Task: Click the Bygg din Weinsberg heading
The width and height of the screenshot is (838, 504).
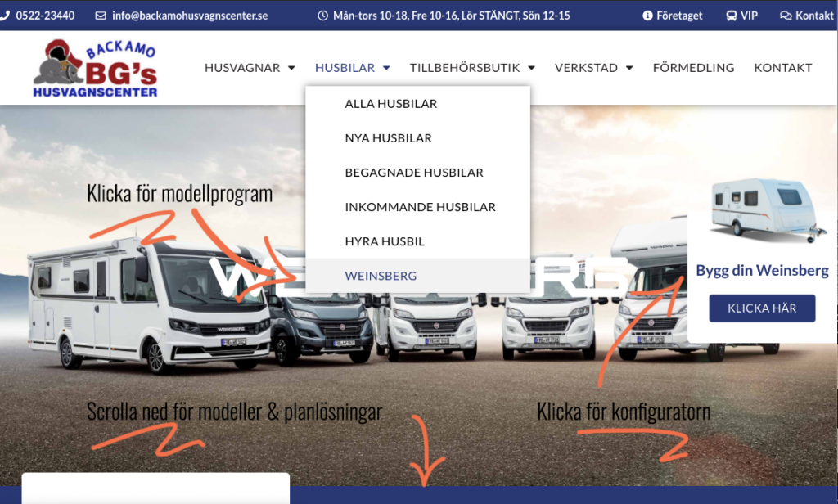Action: pyautogui.click(x=762, y=271)
